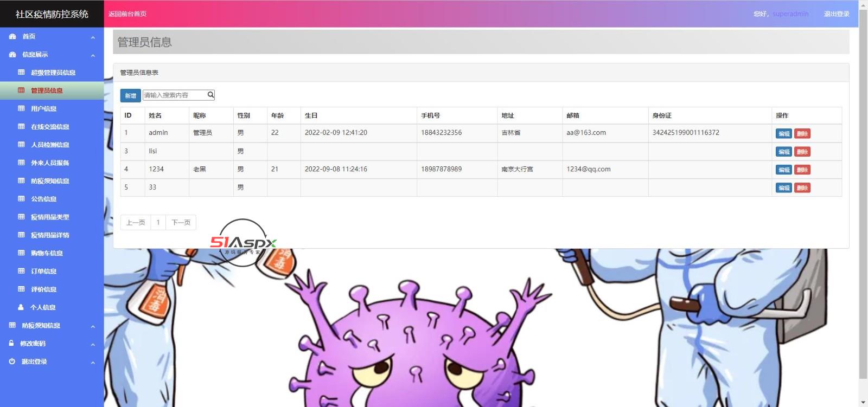Screen dimensions: 868x407
Task: Click the ID number 342425199001116372
Action: (x=686, y=132)
